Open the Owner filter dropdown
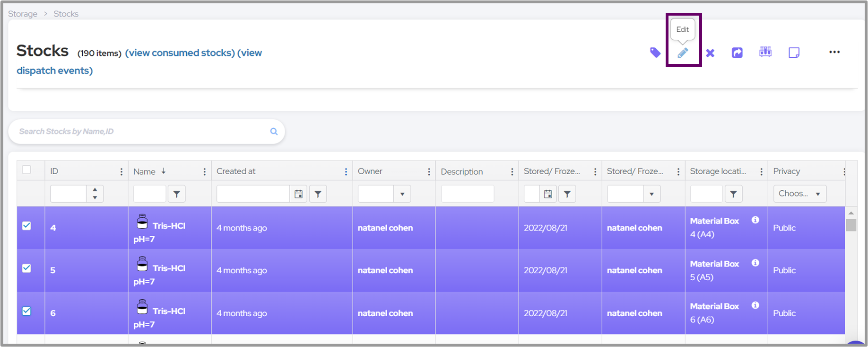The height and width of the screenshot is (347, 868). (402, 194)
